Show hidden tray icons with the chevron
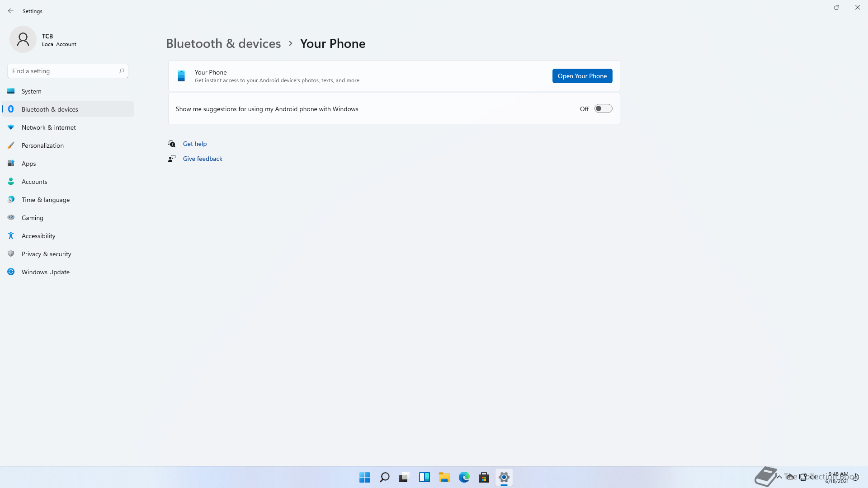Screen dimensions: 868x488 (x=779, y=477)
